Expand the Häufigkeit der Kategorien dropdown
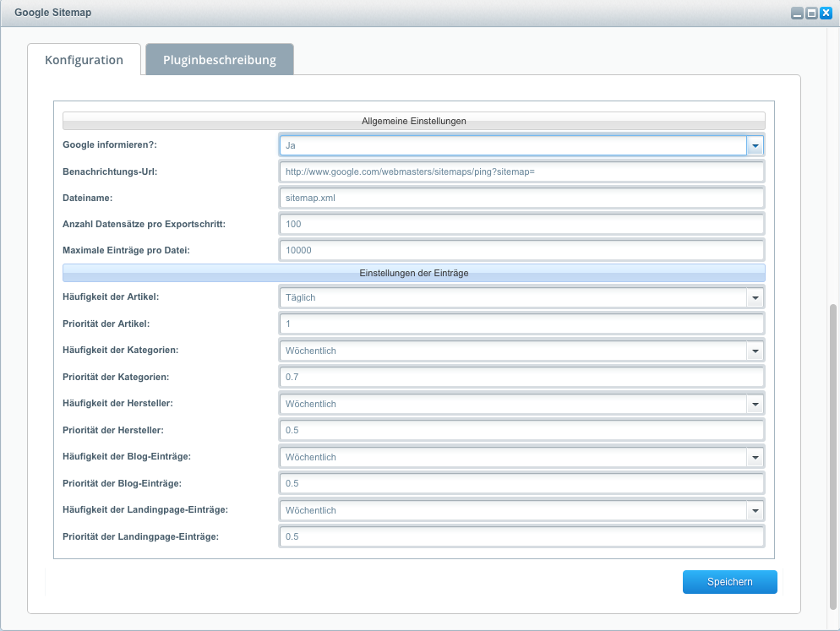This screenshot has width=840, height=631. (x=755, y=351)
